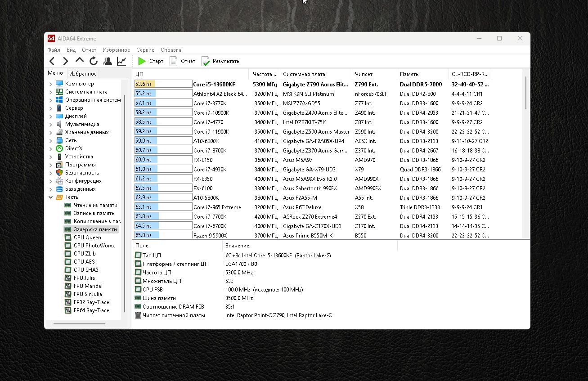Open Результаты checkmark icon in toolbar
The height and width of the screenshot is (381, 588).
click(206, 61)
